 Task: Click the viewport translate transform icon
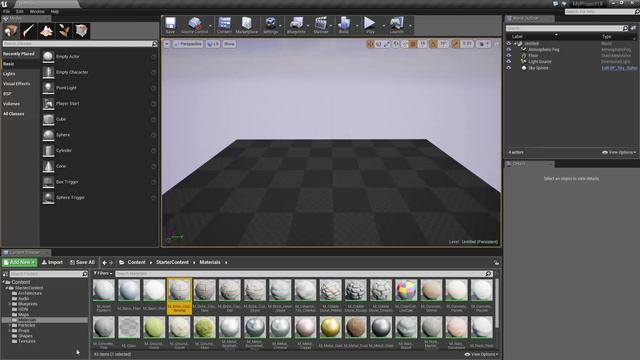click(x=370, y=44)
